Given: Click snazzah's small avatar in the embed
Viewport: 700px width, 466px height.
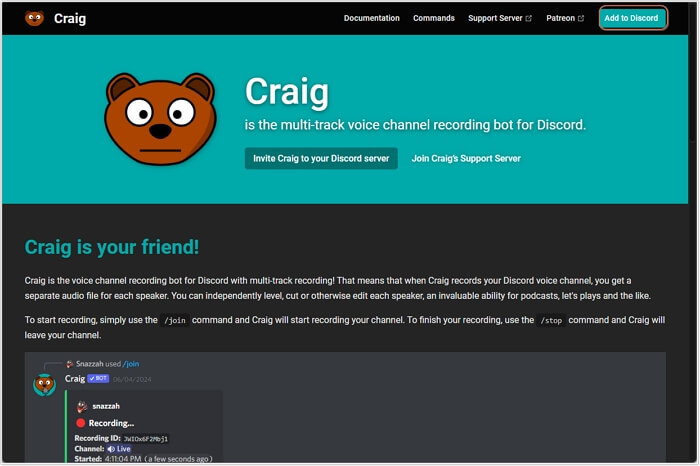Looking at the screenshot, I should click(x=82, y=407).
